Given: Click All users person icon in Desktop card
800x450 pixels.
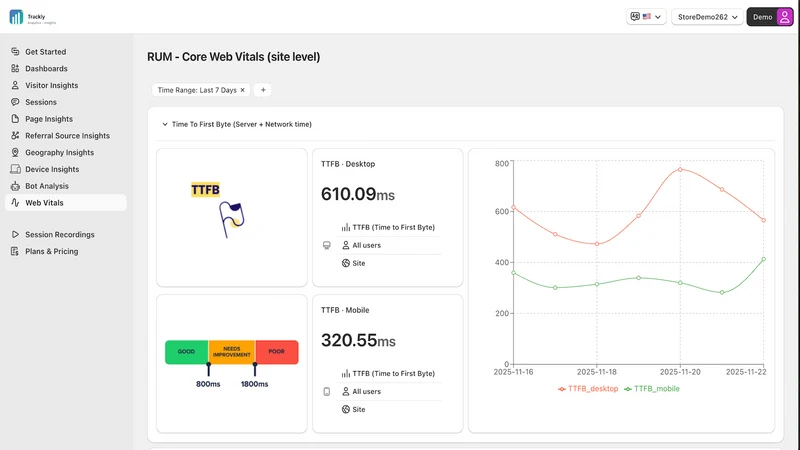Looking at the screenshot, I should (x=346, y=245).
